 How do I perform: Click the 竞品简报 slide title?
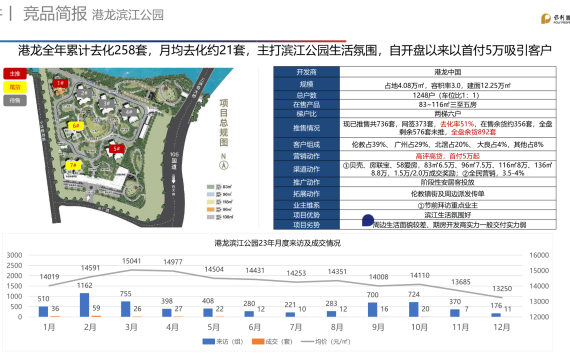55,14
